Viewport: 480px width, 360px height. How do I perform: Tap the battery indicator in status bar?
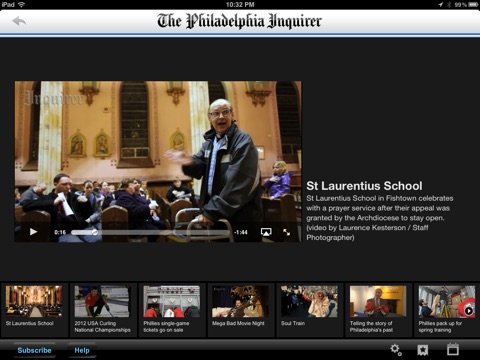point(473,4)
